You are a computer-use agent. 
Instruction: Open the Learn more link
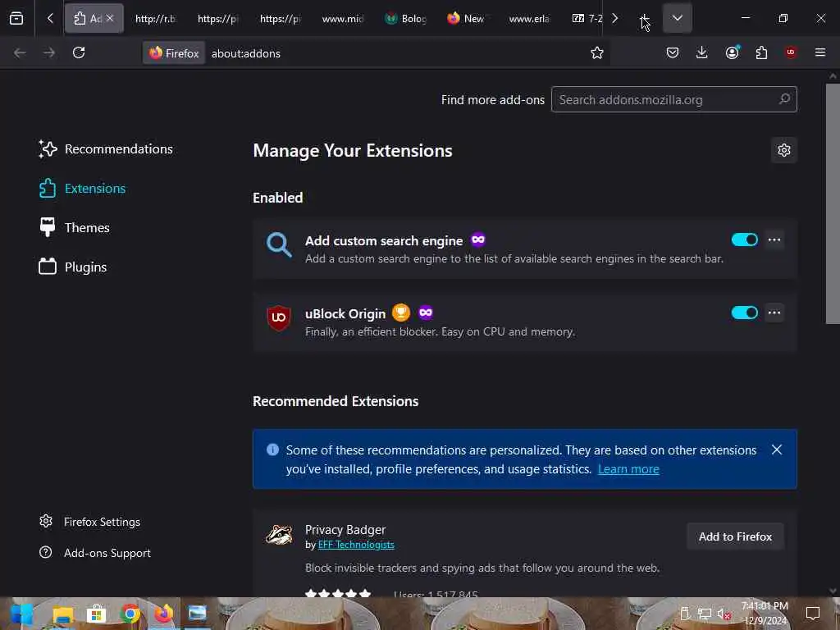[628, 469]
